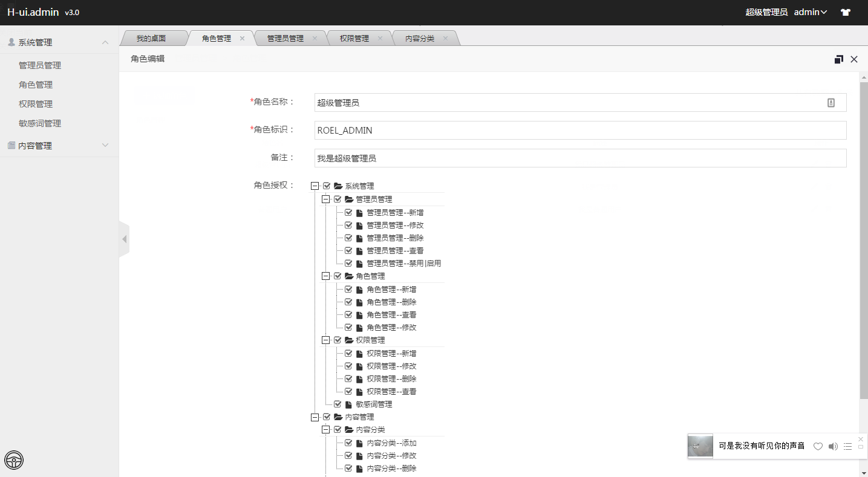This screenshot has height=477, width=868.
Task: Click into the 角色标识 input field
Action: coord(581,130)
